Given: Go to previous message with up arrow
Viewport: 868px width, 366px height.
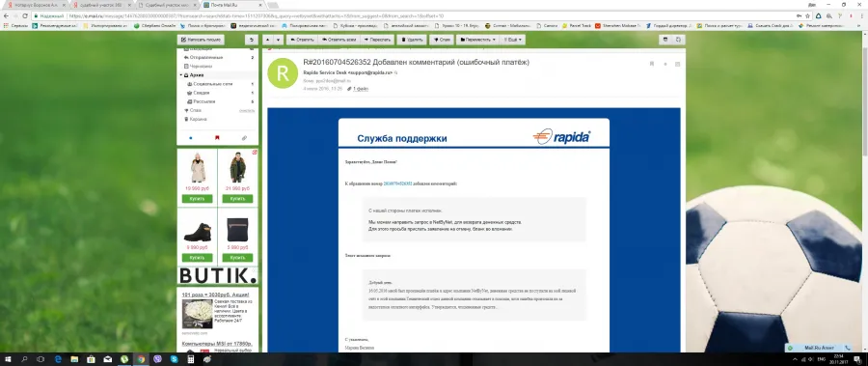Looking at the screenshot, I should [267, 40].
